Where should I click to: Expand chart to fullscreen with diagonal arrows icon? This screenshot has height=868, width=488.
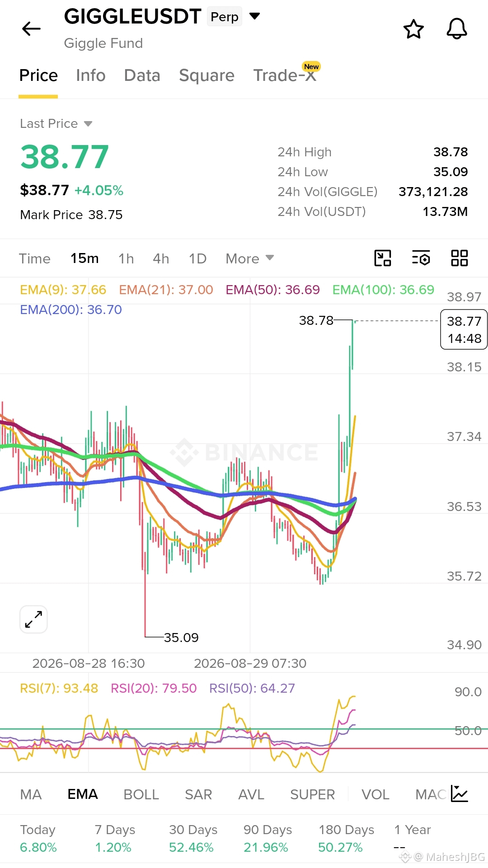(34, 619)
